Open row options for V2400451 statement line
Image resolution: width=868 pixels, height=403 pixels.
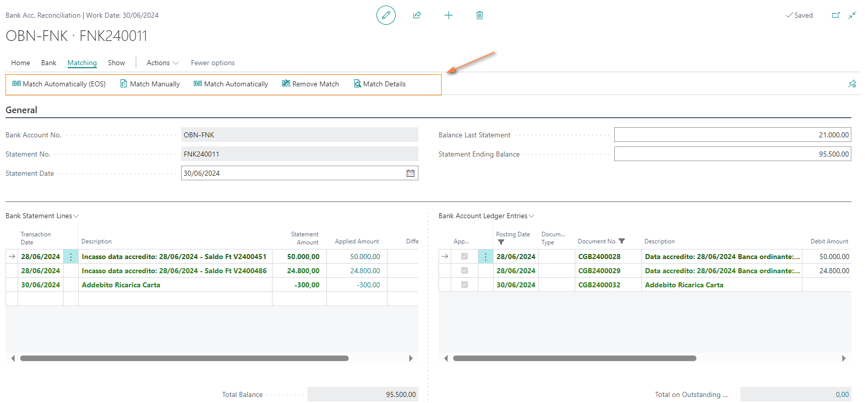click(x=71, y=257)
